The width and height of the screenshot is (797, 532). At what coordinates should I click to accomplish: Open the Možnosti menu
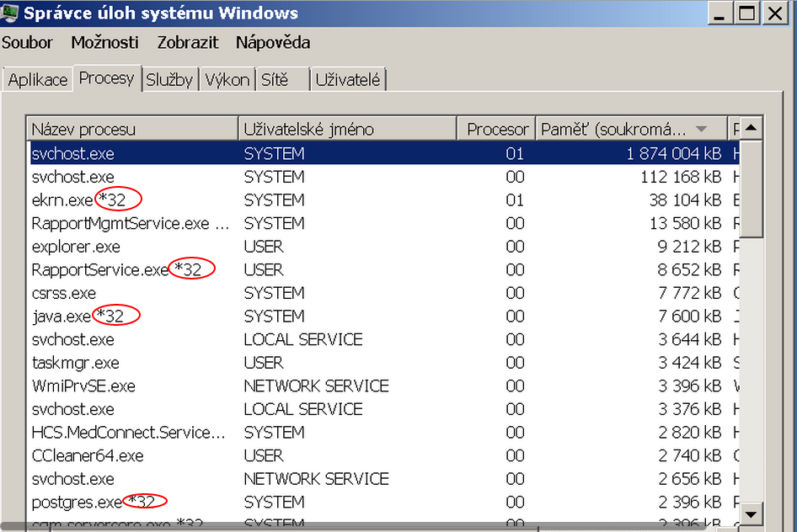(105, 43)
